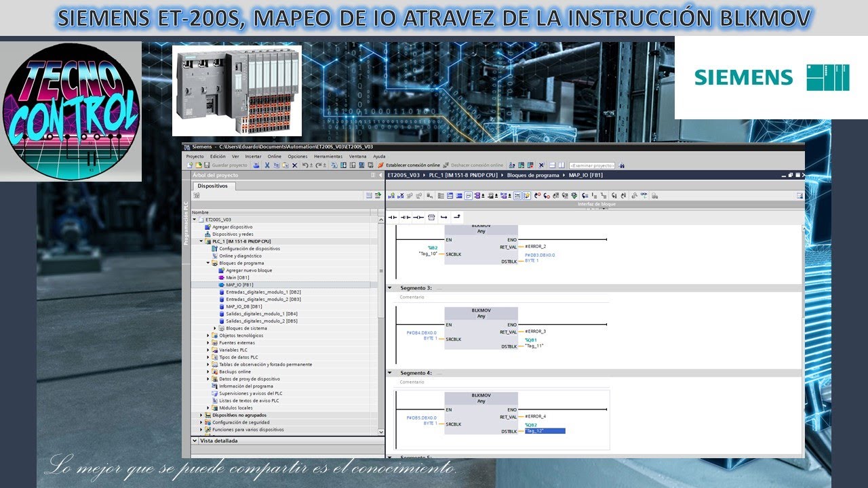Image resolution: width=868 pixels, height=488 pixels.
Task: Click the split editor vertically icon
Action: pyautogui.click(x=561, y=165)
